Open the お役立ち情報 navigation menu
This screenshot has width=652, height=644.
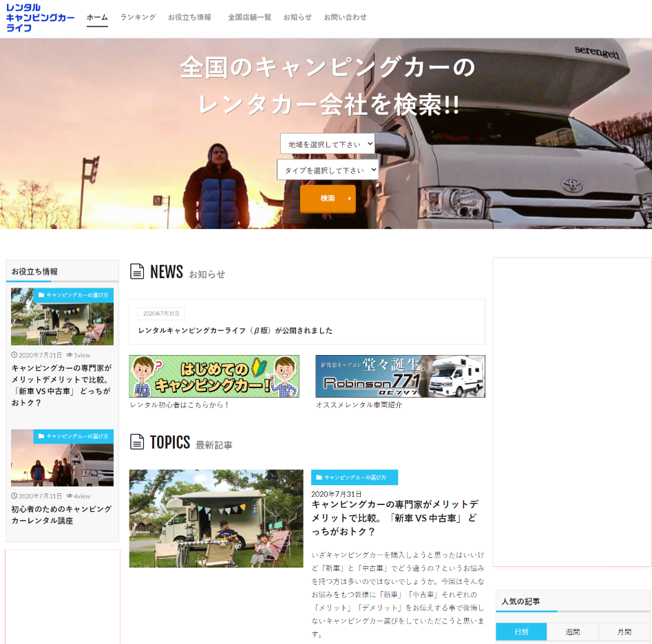(189, 17)
